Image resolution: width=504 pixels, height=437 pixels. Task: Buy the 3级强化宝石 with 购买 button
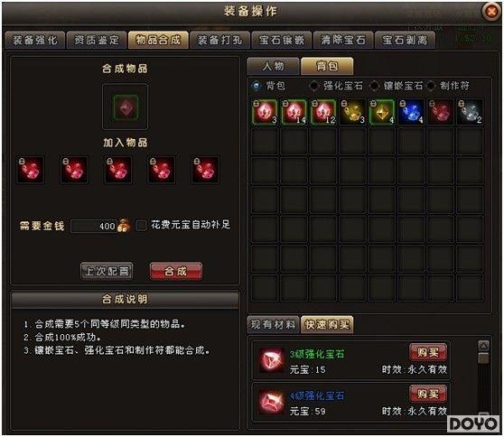[x=428, y=352]
